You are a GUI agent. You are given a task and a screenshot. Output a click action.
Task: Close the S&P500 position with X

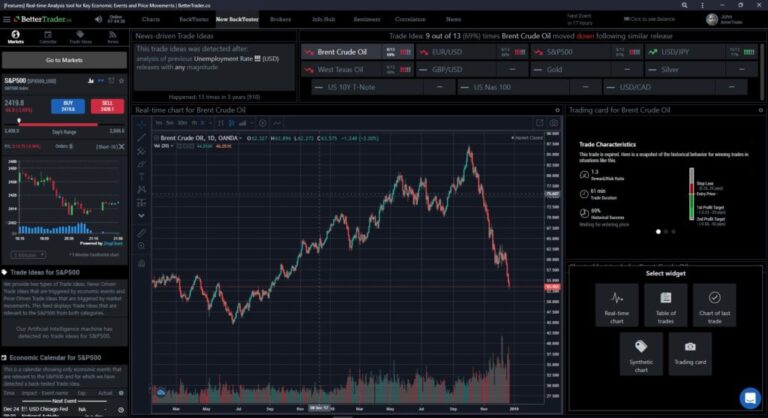[x=121, y=147]
